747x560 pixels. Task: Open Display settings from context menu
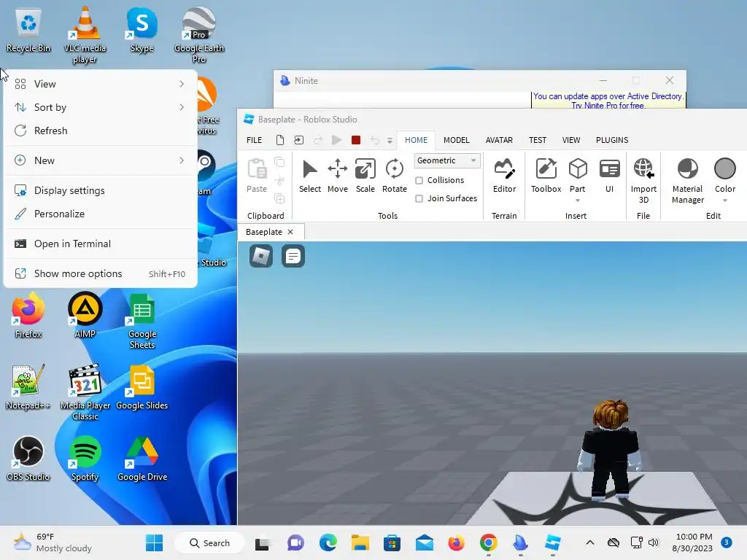point(100,190)
